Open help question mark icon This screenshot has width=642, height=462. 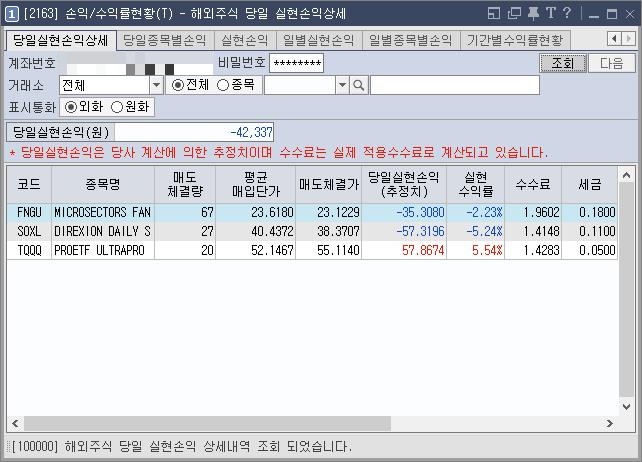[567, 13]
